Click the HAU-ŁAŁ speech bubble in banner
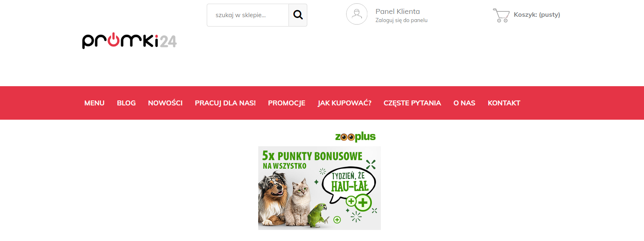The height and width of the screenshot is (241, 644). point(349,183)
